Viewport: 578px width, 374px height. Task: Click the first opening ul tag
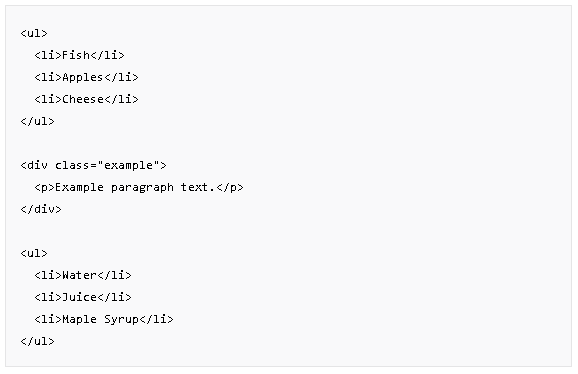click(x=34, y=34)
